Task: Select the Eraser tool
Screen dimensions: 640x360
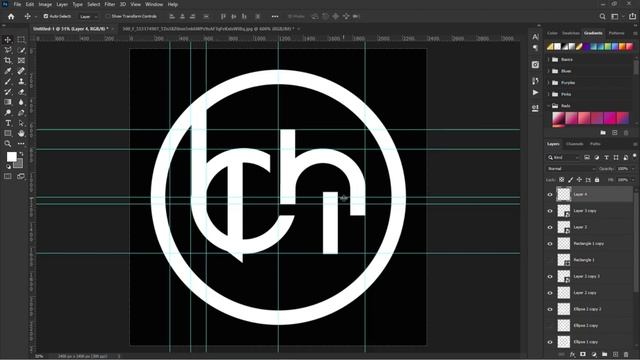Action: pyautogui.click(x=21, y=92)
